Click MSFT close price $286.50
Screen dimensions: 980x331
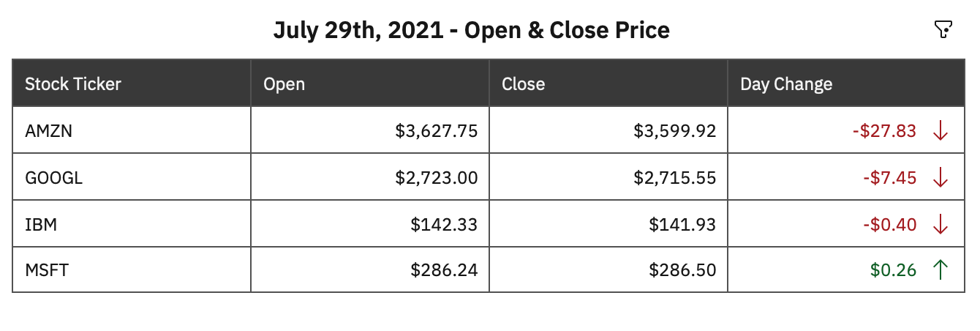(682, 270)
